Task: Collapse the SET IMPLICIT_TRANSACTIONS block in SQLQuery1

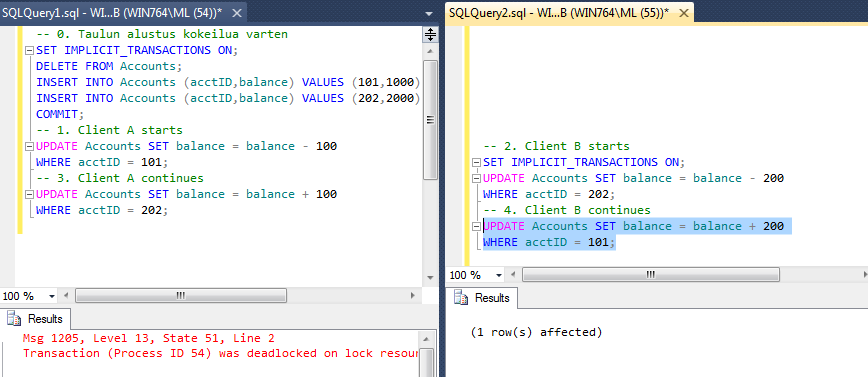Action: (x=29, y=51)
